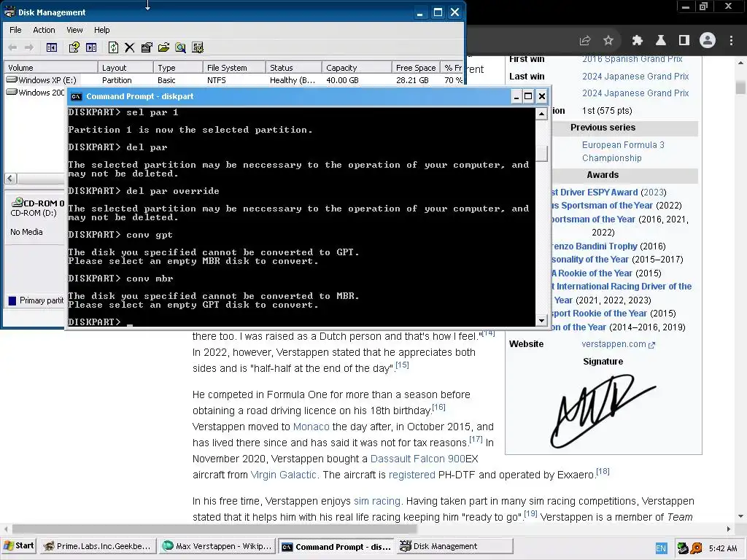Sort by the Layout column header

(125, 68)
